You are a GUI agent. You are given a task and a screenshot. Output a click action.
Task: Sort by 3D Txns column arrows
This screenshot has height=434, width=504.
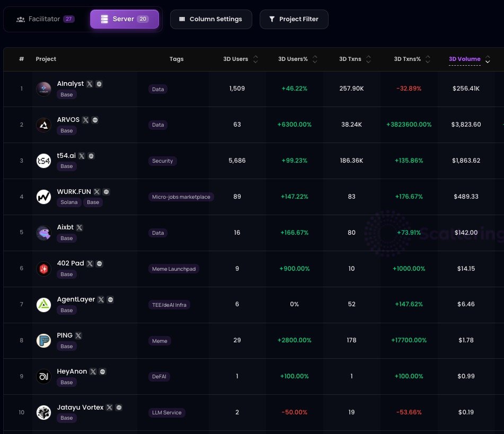tap(369, 59)
